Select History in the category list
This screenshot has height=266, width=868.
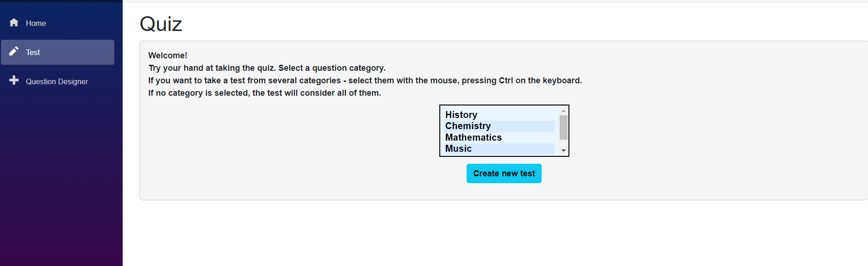tap(461, 115)
